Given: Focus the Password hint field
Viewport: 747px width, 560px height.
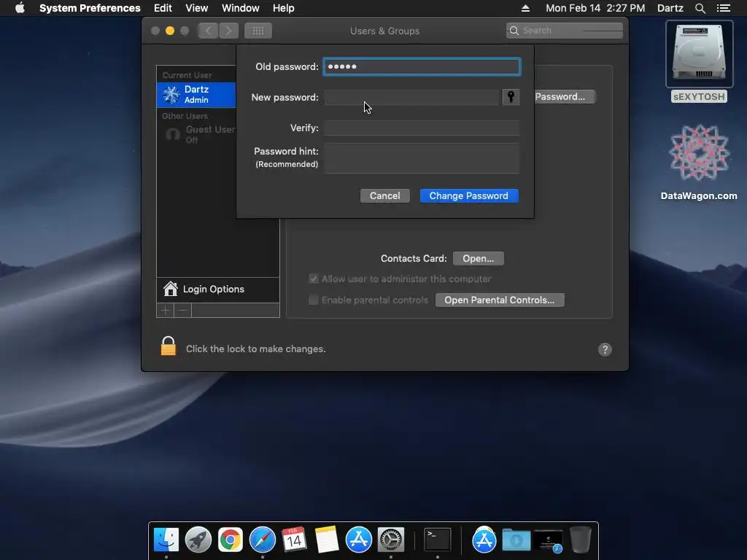Looking at the screenshot, I should click(x=422, y=158).
